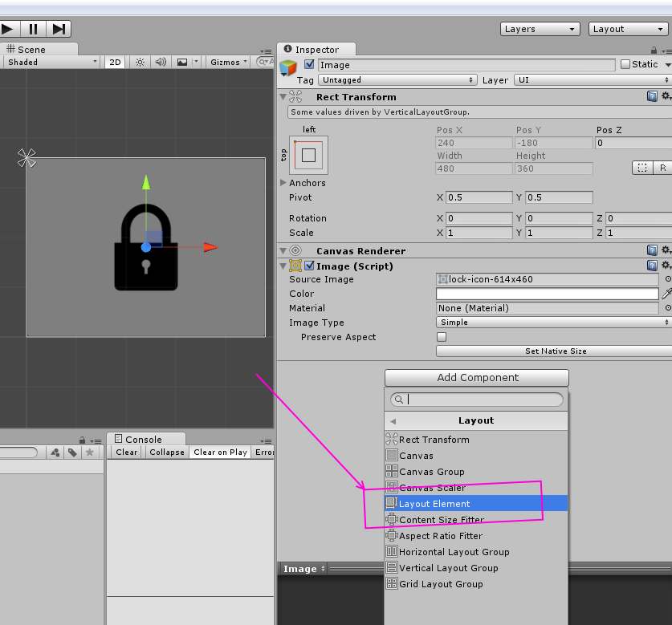Click the Add Component button
The height and width of the screenshot is (625, 672).
pyautogui.click(x=477, y=378)
